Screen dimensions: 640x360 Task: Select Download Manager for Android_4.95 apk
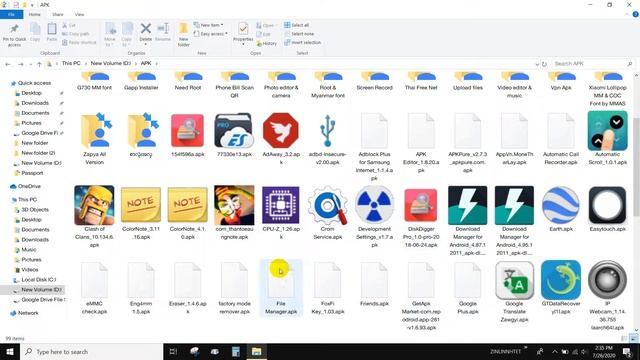[514, 205]
